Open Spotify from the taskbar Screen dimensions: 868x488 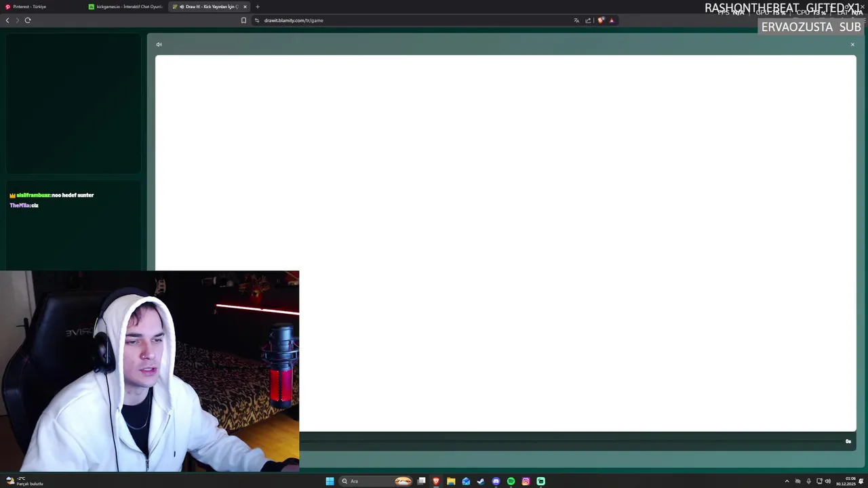tap(511, 481)
